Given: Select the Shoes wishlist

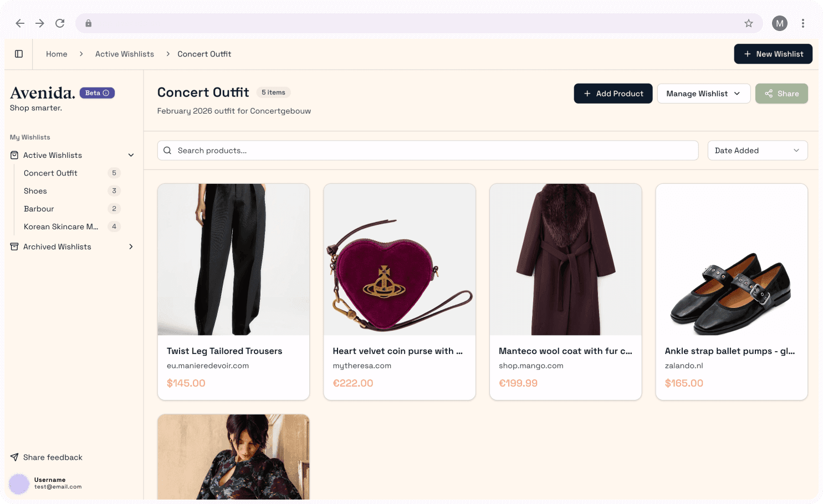Looking at the screenshot, I should 35,191.
